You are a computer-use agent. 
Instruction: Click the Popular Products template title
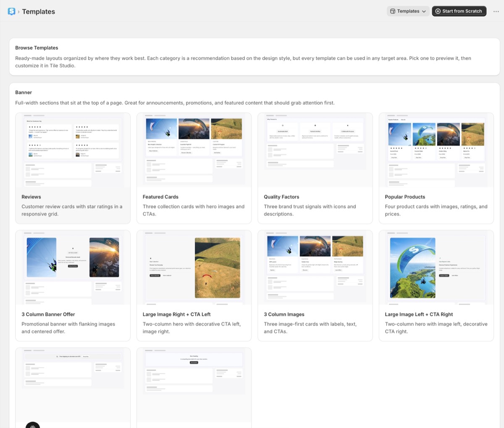click(405, 197)
